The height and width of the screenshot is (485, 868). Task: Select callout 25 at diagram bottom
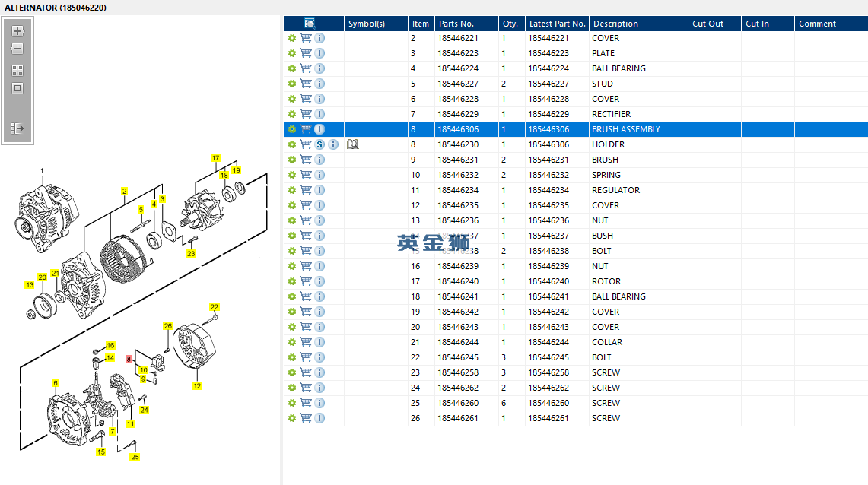(135, 457)
